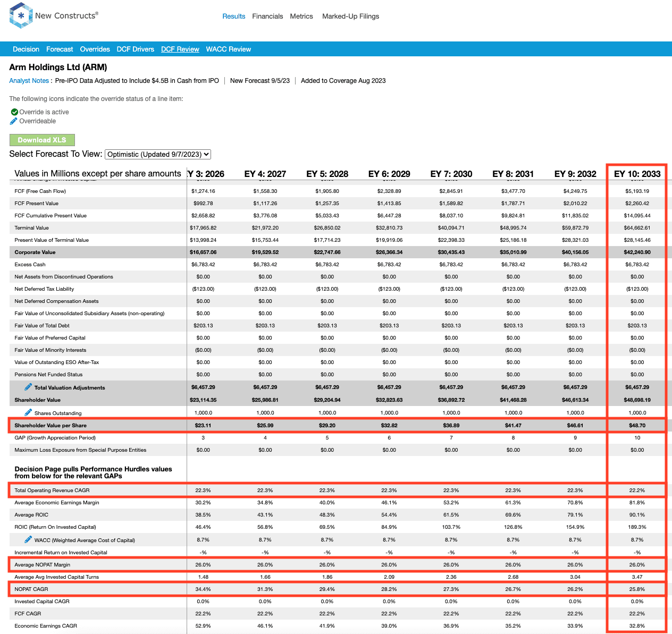Open the Select Forecast To View dropdown
672x634 pixels.
(158, 154)
